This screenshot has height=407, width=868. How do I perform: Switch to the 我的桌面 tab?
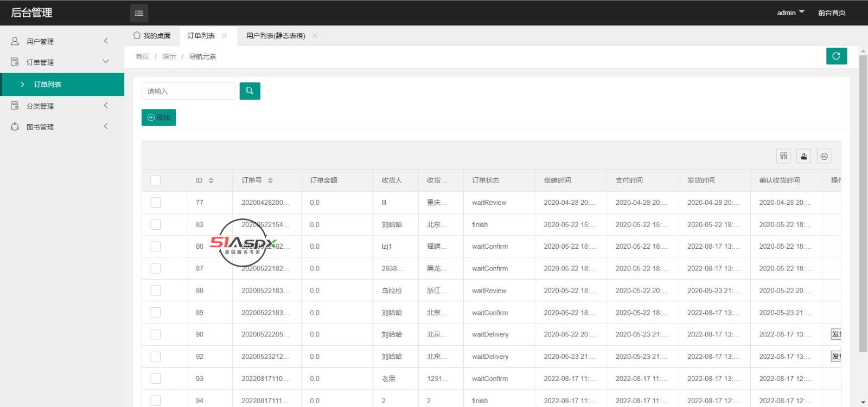[152, 36]
